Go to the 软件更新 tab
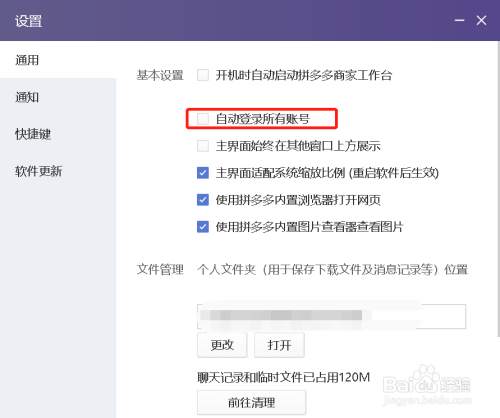 (58, 171)
